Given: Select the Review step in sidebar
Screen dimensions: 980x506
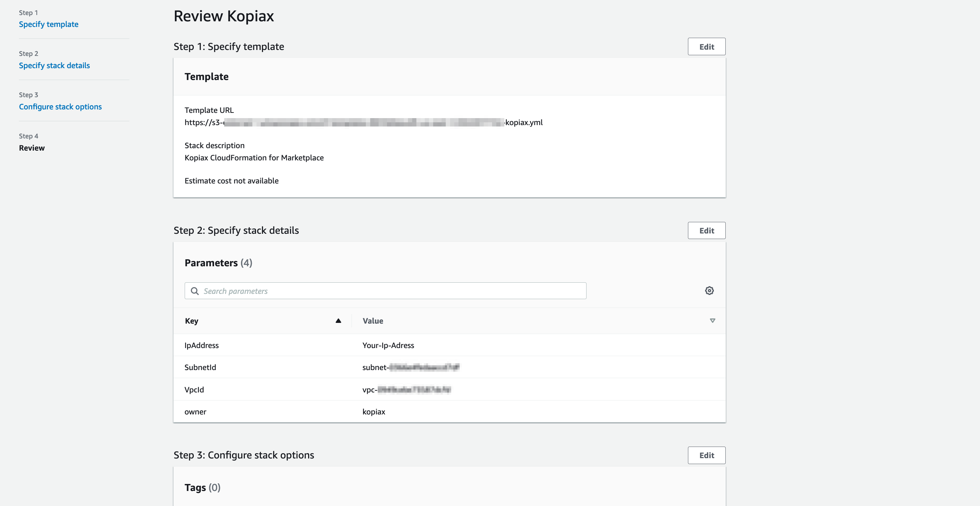Looking at the screenshot, I should click(32, 148).
